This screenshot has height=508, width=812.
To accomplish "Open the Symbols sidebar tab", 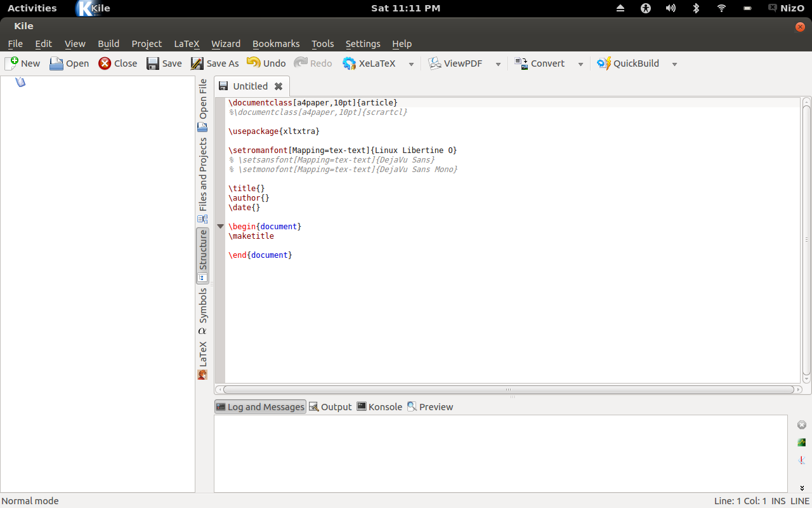I will [203, 311].
